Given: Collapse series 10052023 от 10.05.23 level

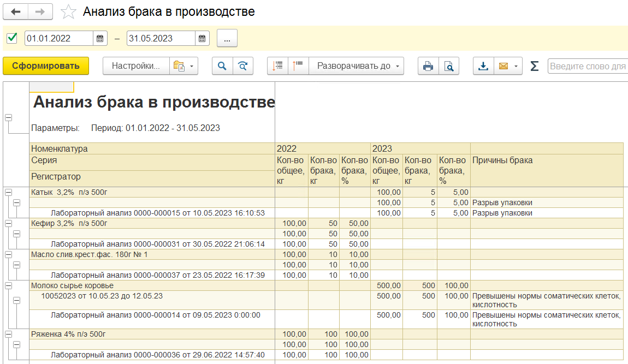Looking at the screenshot, I should click(16, 300).
